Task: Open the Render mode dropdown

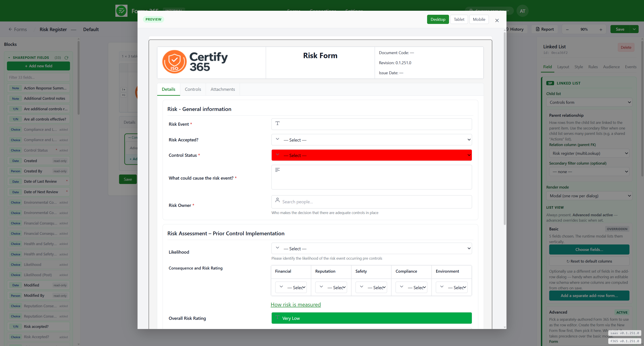Action: click(589, 196)
